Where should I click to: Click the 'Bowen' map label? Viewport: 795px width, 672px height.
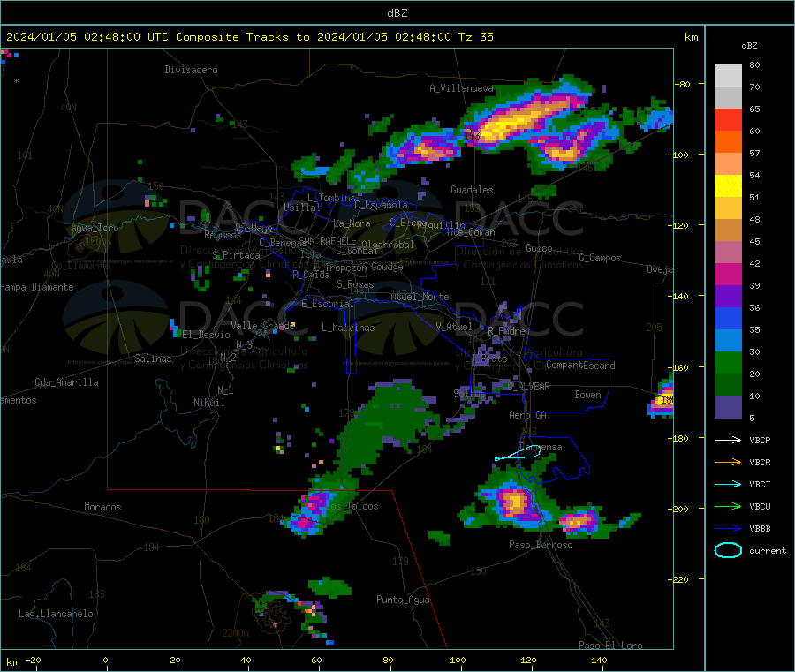click(x=587, y=395)
